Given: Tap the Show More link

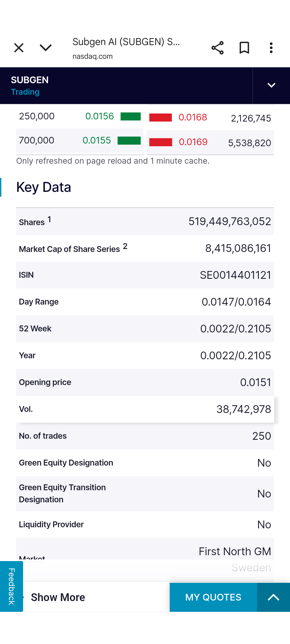Looking at the screenshot, I should [58, 597].
